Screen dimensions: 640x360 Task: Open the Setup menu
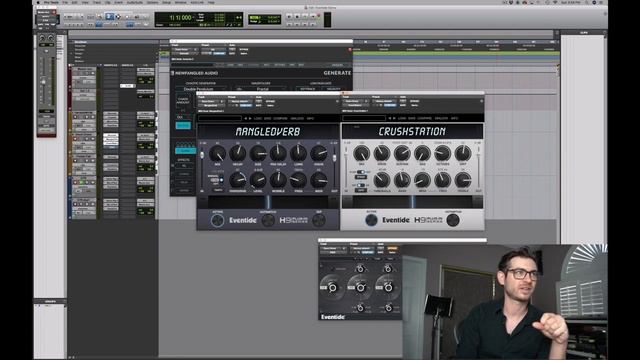[166, 2]
